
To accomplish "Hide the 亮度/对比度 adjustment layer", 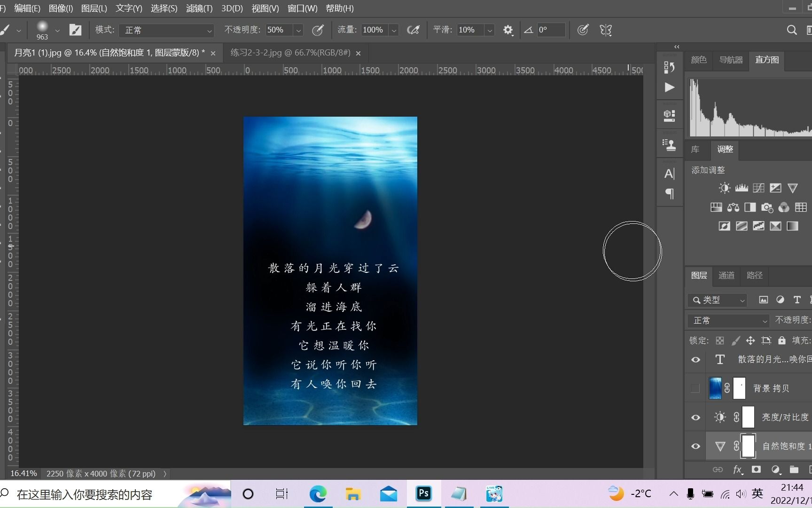I will (x=696, y=417).
